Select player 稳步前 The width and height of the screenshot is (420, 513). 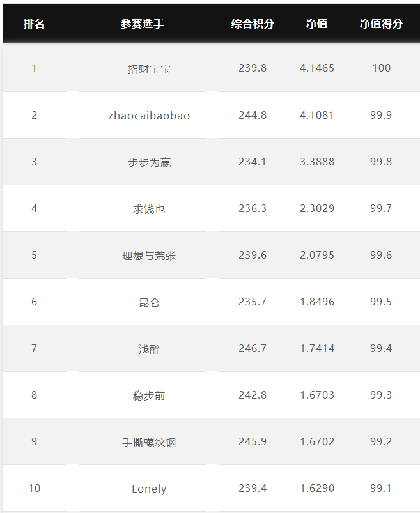[149, 395]
